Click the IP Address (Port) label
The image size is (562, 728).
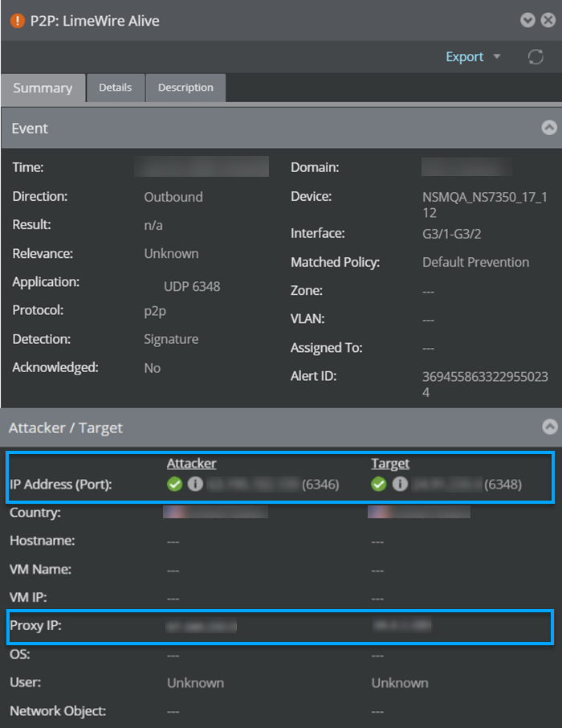61,485
